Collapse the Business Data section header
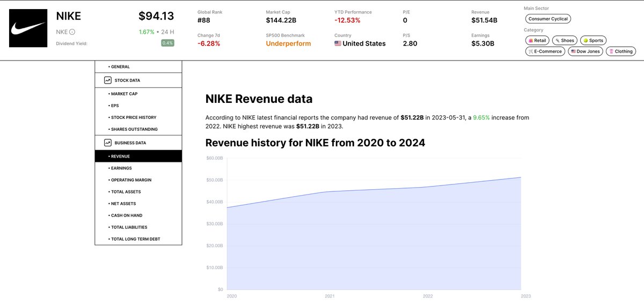The width and height of the screenshot is (644, 305). (138, 143)
